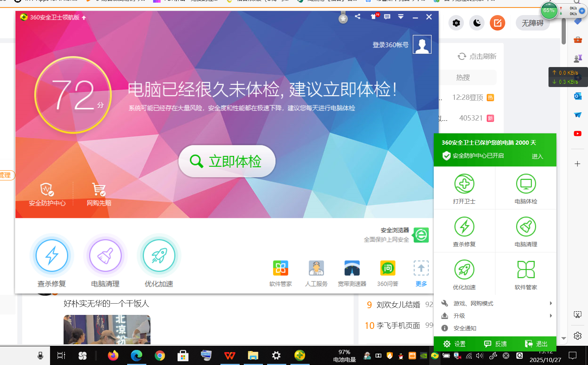
Task: Open Firefox from the taskbar
Action: [113, 356]
